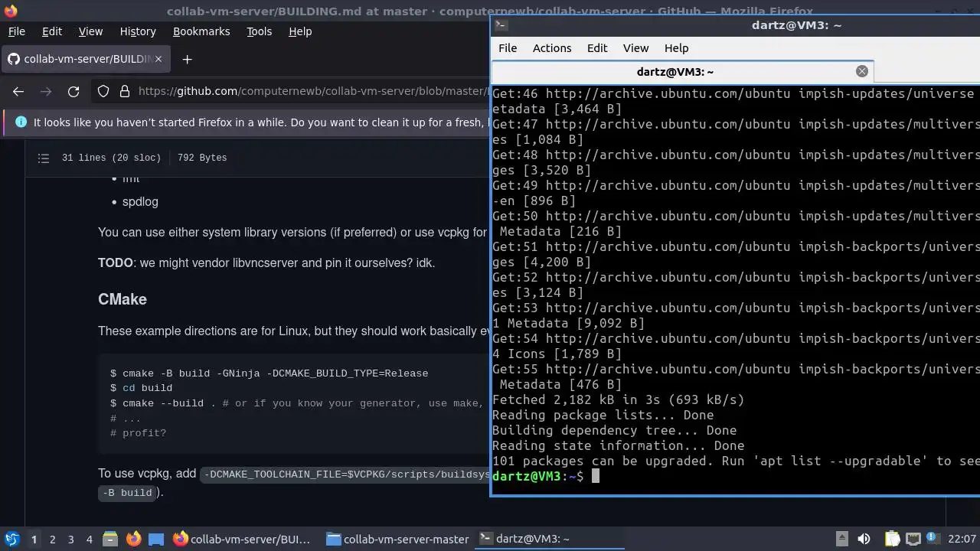This screenshot has width=980, height=551.
Task: Launch the file manager from the taskbar
Action: [x=110, y=539]
